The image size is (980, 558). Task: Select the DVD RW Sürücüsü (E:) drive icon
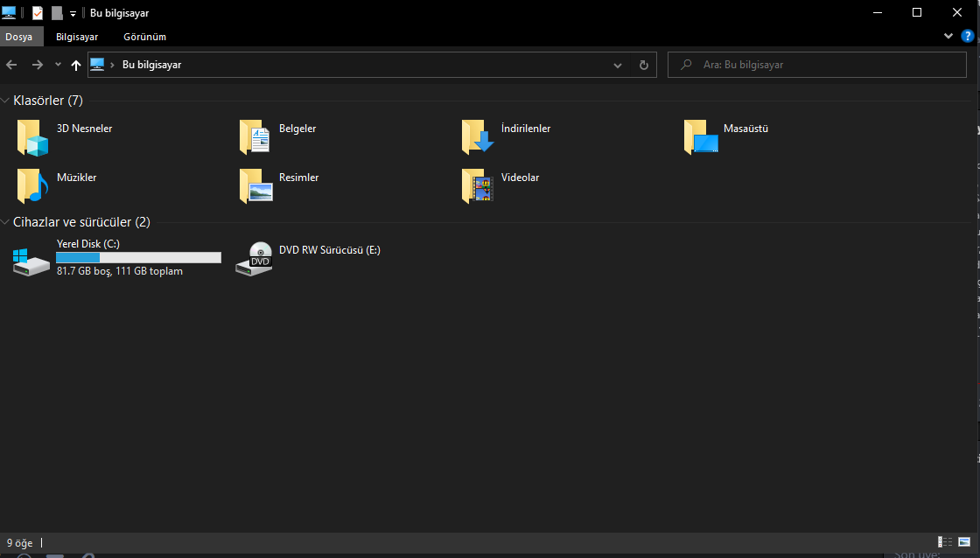click(254, 259)
